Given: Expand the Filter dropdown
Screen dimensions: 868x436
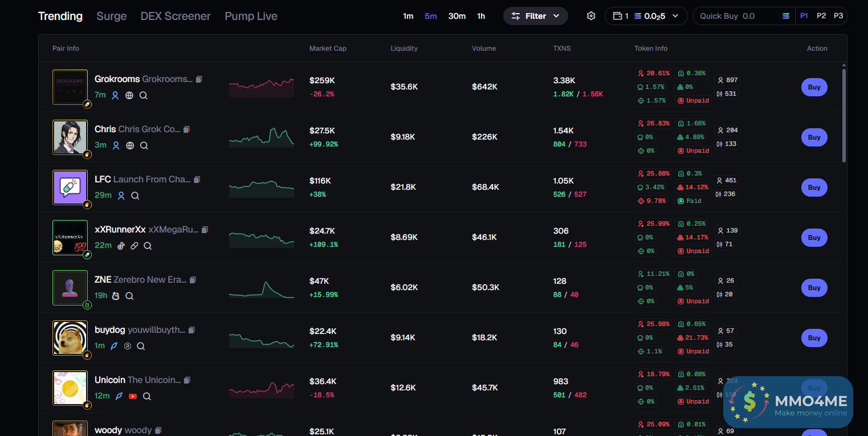Looking at the screenshot, I should click(535, 16).
